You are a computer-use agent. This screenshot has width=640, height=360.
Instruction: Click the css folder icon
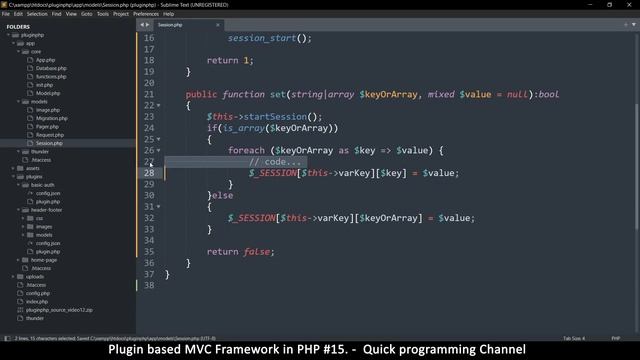30,218
